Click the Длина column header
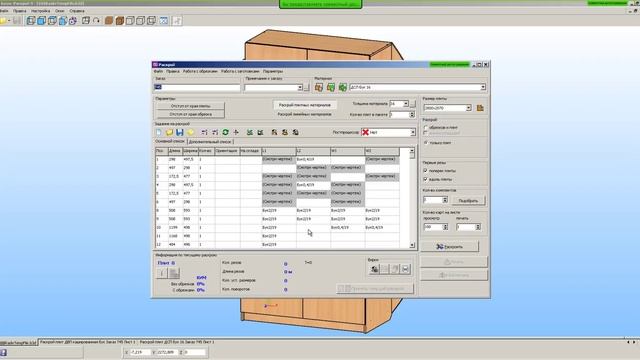640x360 pixels. (x=175, y=151)
